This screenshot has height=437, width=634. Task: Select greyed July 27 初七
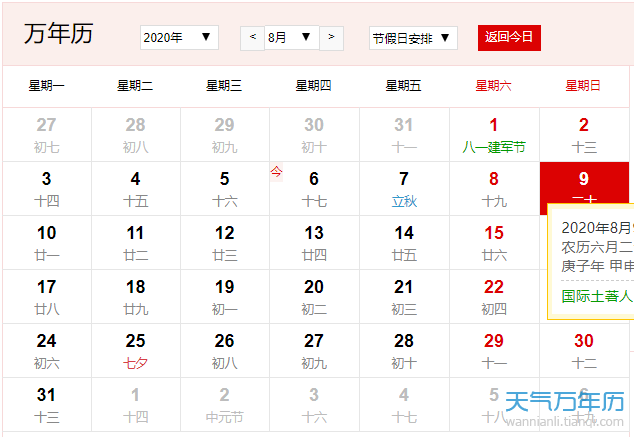coord(47,135)
